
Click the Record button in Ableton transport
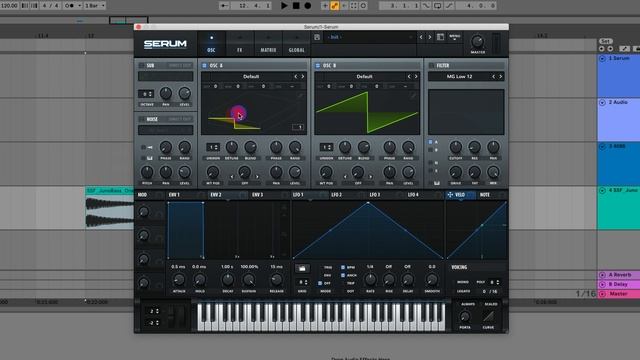pyautogui.click(x=308, y=6)
